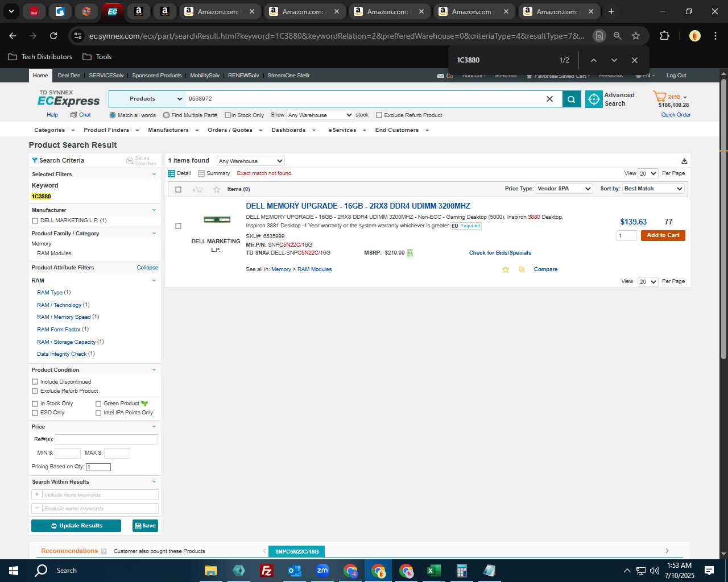Check Intel IPA Points Only filter
This screenshot has height=582, width=728.
[98, 413]
